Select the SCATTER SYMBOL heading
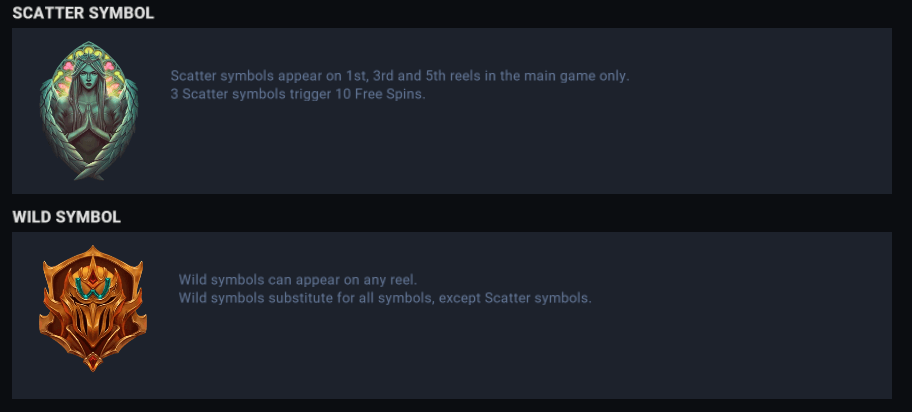Screen dimensions: 912x412 coord(82,13)
